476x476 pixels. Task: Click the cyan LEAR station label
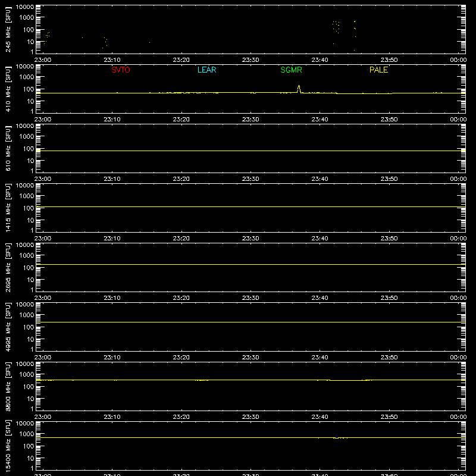click(206, 70)
